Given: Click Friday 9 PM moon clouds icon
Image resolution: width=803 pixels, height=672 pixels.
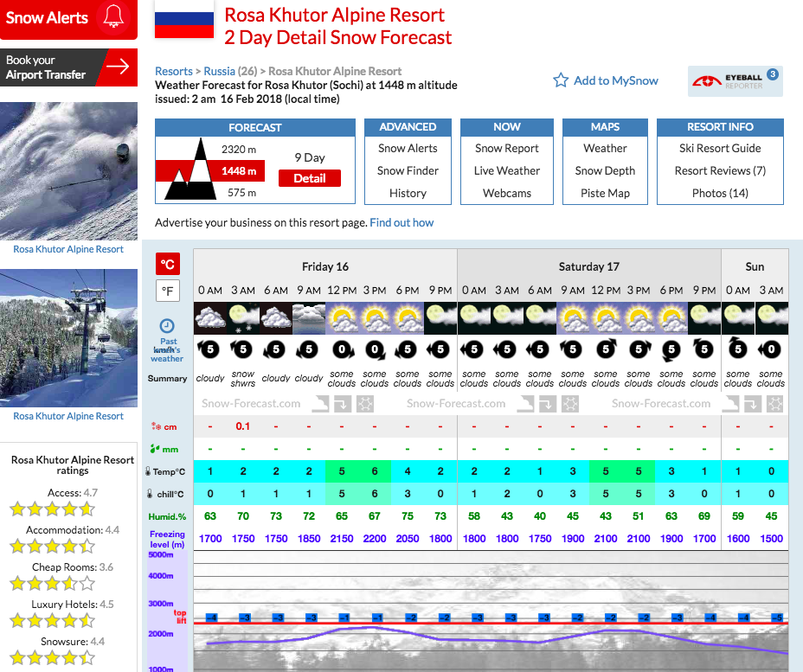Looking at the screenshot, I should tap(440, 318).
